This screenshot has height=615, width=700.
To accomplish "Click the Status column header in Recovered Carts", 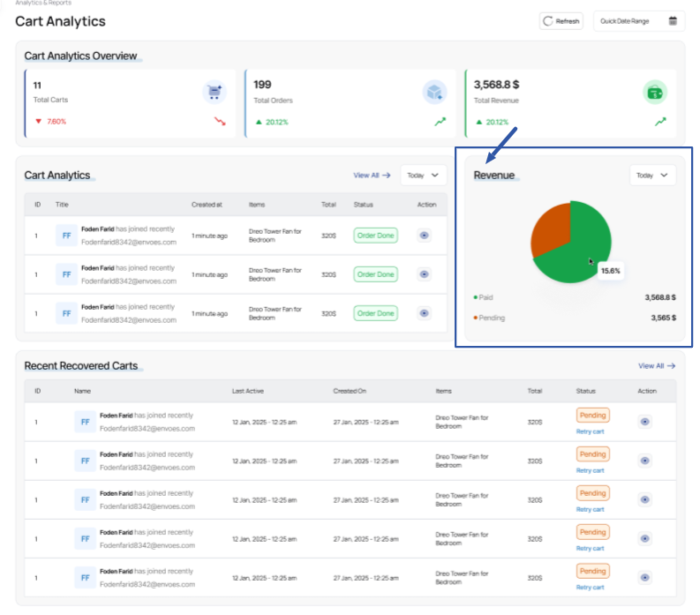I will point(585,390).
